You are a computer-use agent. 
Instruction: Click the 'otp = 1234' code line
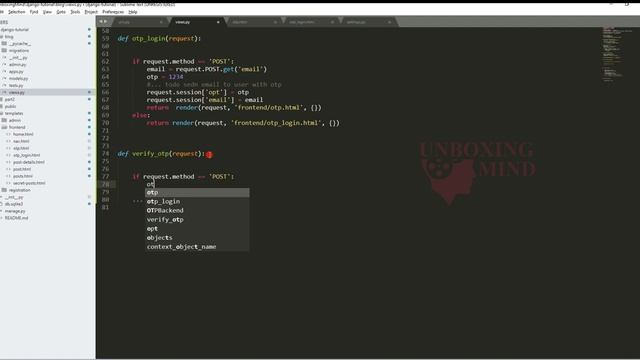coord(165,77)
